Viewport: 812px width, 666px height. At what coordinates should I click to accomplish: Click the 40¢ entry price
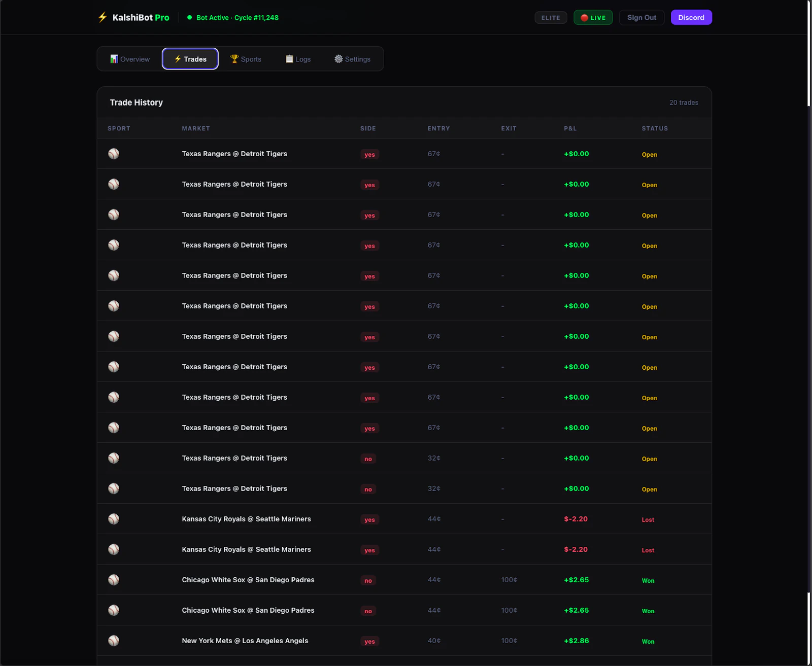(x=434, y=641)
